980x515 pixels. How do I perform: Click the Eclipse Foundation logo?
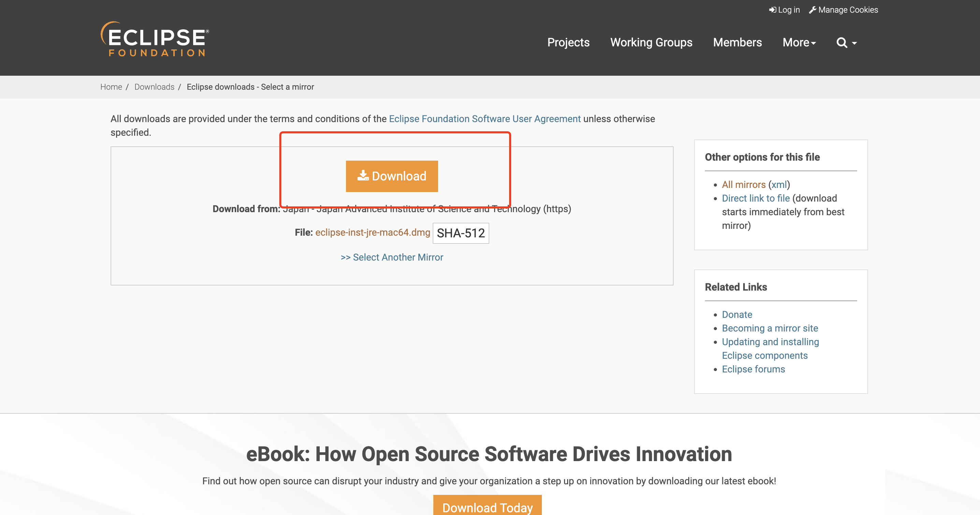pos(155,40)
